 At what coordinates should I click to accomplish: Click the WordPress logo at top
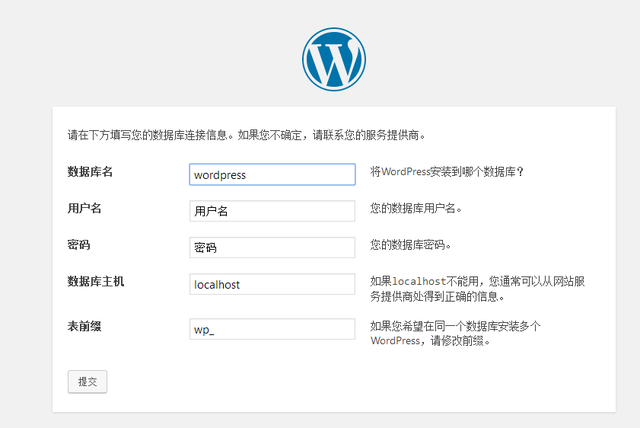pyautogui.click(x=334, y=57)
